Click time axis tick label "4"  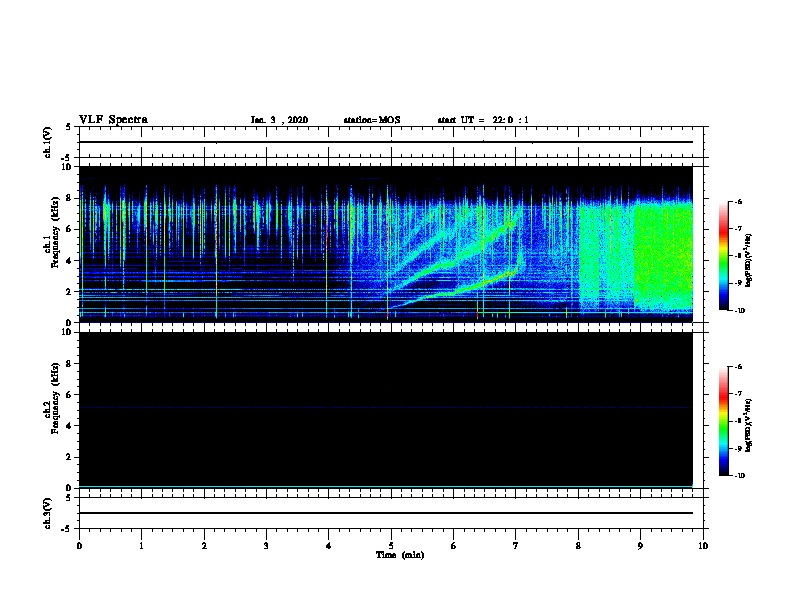point(328,546)
